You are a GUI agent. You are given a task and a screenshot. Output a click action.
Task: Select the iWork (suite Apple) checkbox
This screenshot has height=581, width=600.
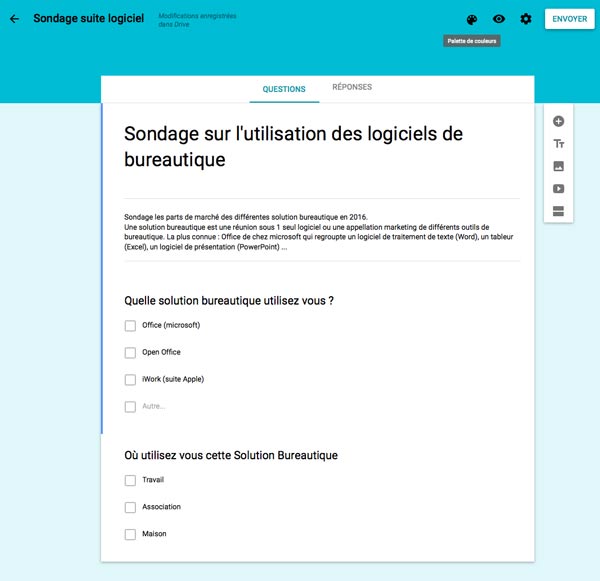point(130,380)
